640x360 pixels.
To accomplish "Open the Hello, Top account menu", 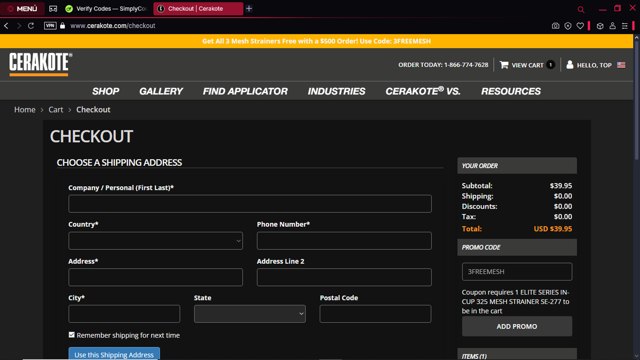I will click(x=594, y=65).
